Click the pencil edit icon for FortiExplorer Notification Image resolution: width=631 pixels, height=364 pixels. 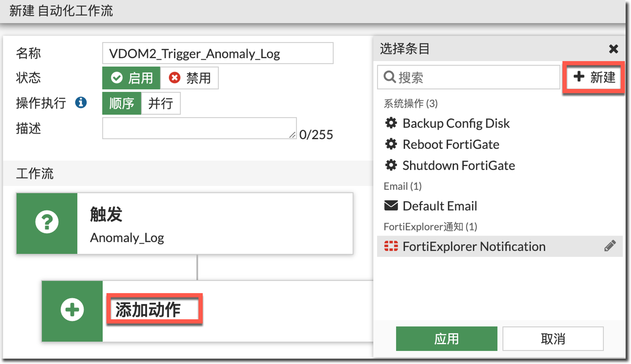(610, 246)
